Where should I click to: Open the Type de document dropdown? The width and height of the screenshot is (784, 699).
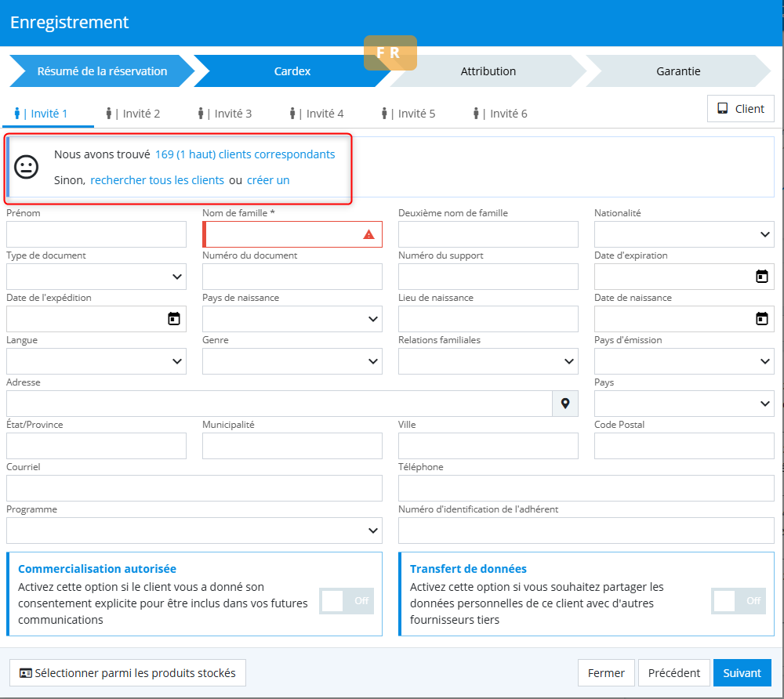pyautogui.click(x=96, y=277)
